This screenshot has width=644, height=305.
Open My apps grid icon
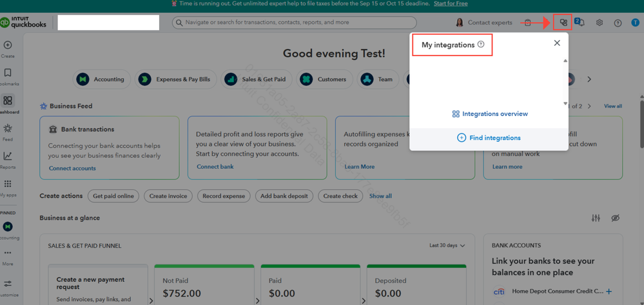(x=7, y=184)
